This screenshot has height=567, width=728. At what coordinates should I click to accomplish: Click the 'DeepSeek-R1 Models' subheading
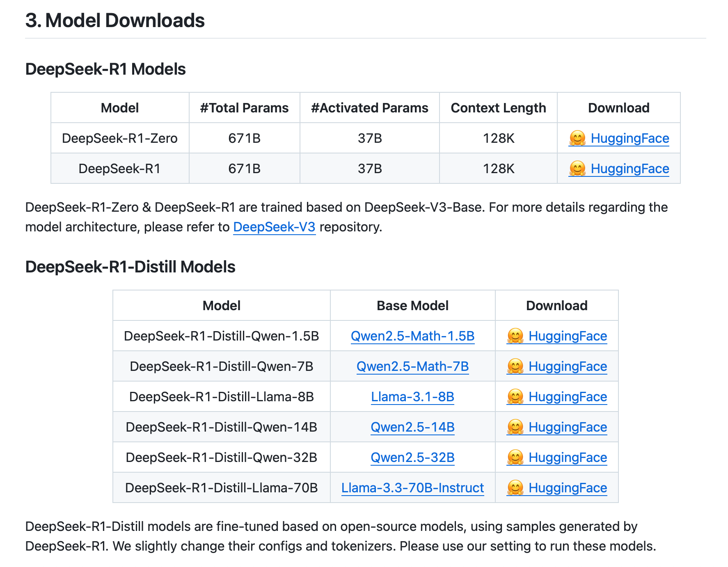[x=105, y=69]
